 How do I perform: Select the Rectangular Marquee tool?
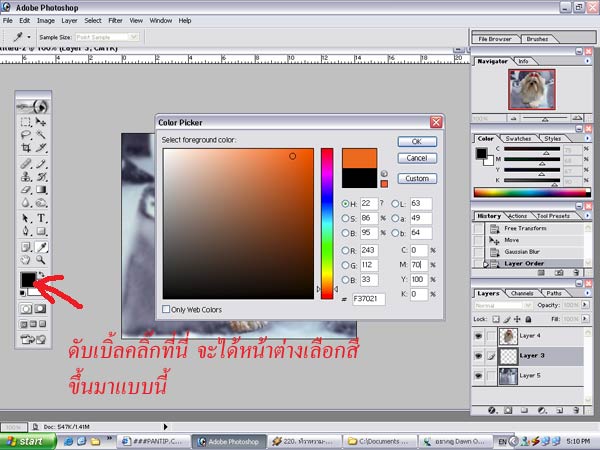[x=26, y=122]
